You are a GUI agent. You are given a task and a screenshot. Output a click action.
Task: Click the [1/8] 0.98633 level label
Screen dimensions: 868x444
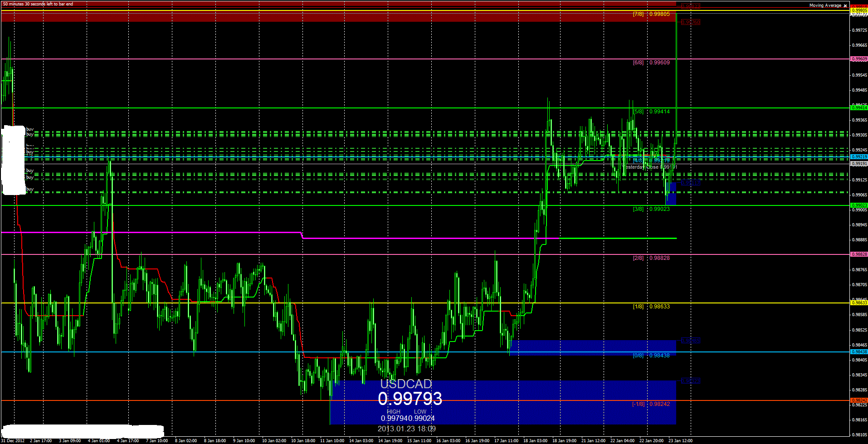click(x=651, y=307)
